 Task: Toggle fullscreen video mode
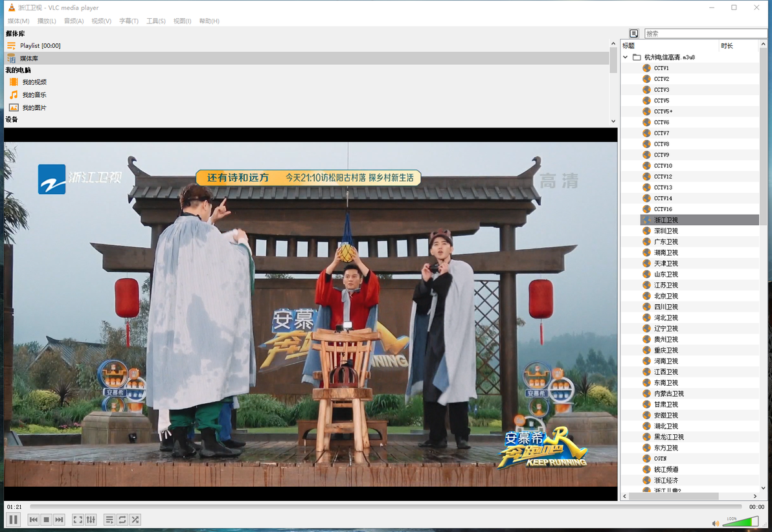point(78,520)
